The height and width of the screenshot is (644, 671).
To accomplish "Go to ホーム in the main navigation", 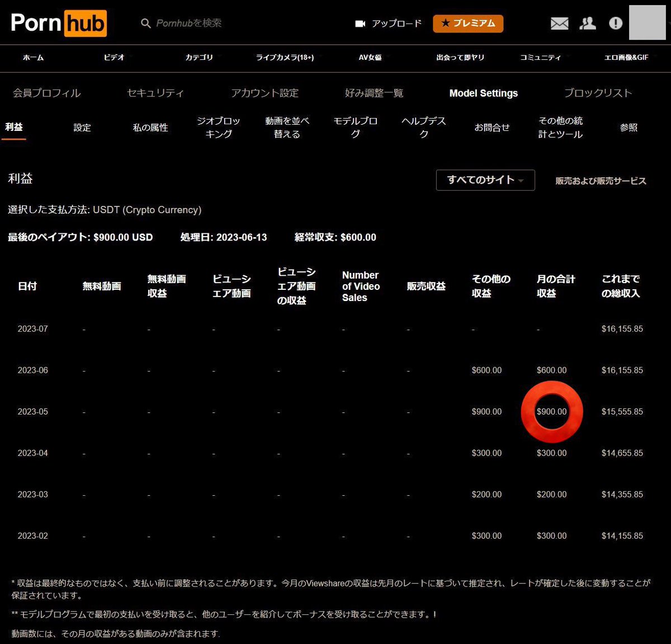I will click(33, 58).
